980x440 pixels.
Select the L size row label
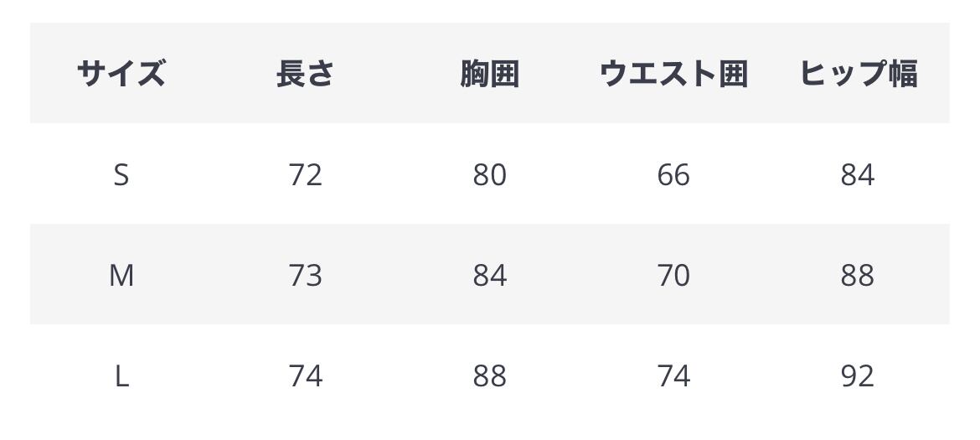pyautogui.click(x=121, y=376)
